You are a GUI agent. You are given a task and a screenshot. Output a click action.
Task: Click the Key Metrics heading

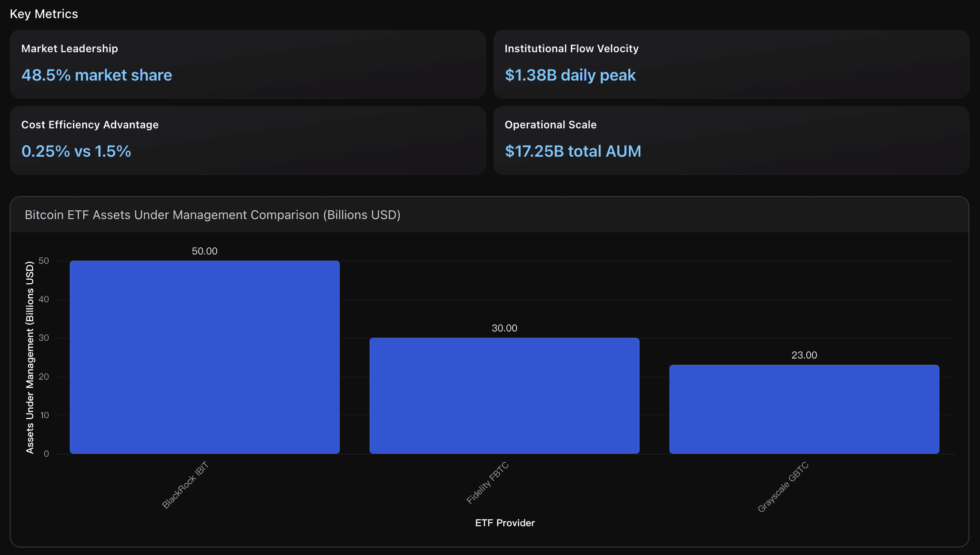coord(44,14)
